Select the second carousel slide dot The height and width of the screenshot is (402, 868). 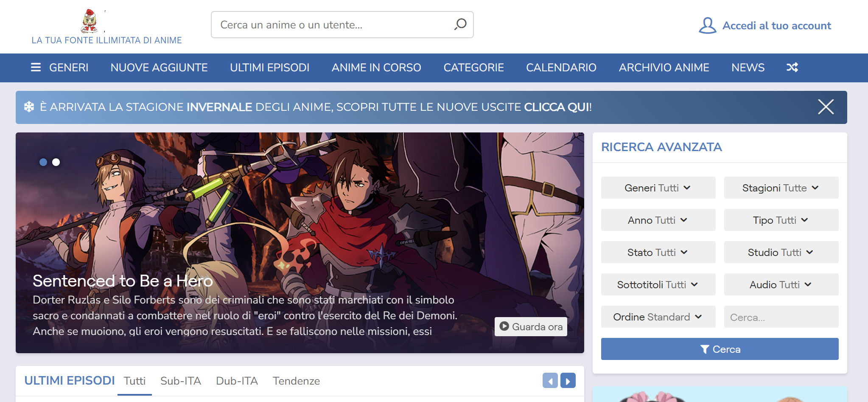[x=56, y=162]
